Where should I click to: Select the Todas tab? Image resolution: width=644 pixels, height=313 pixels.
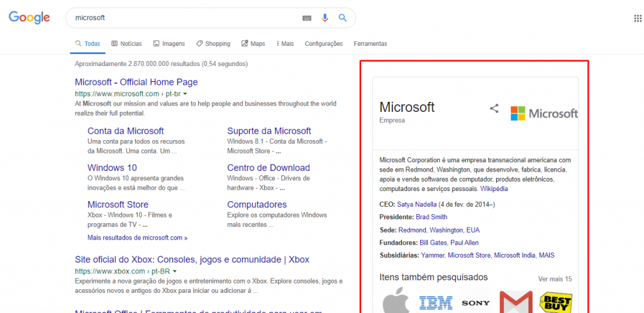click(87, 43)
